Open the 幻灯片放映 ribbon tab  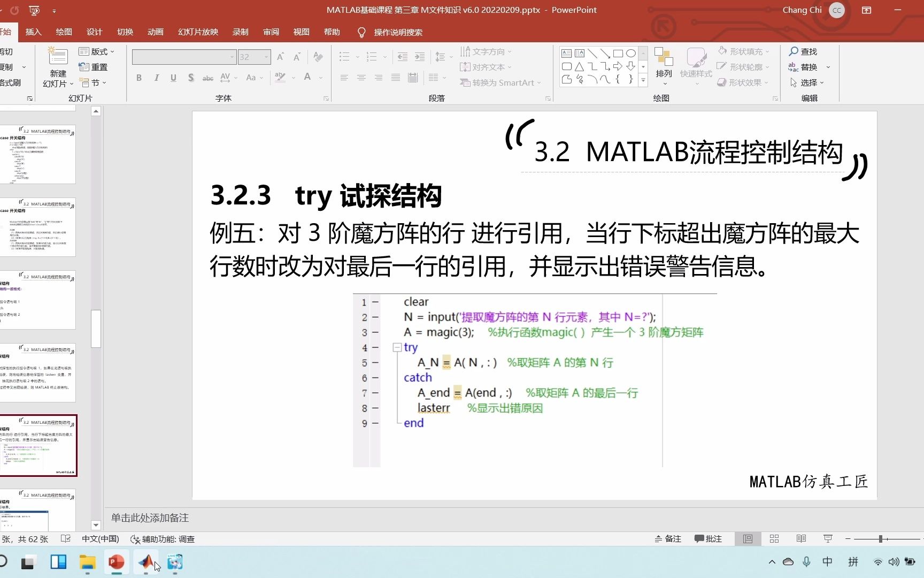pyautogui.click(x=197, y=32)
